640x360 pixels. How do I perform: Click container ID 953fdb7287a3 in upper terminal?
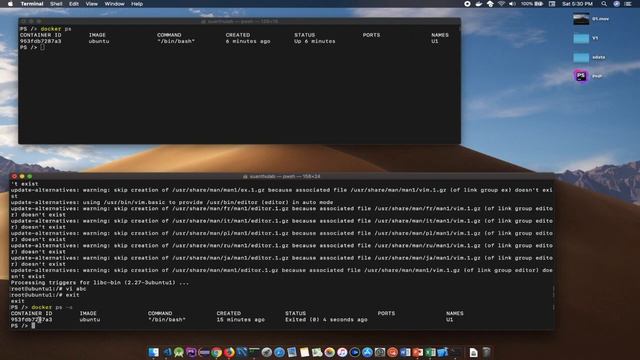click(x=40, y=41)
